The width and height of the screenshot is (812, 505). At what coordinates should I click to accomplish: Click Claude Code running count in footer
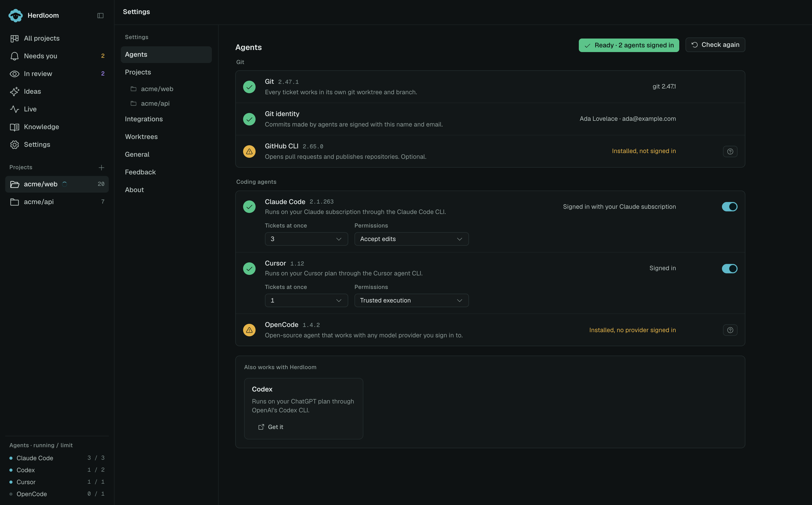[96, 458]
